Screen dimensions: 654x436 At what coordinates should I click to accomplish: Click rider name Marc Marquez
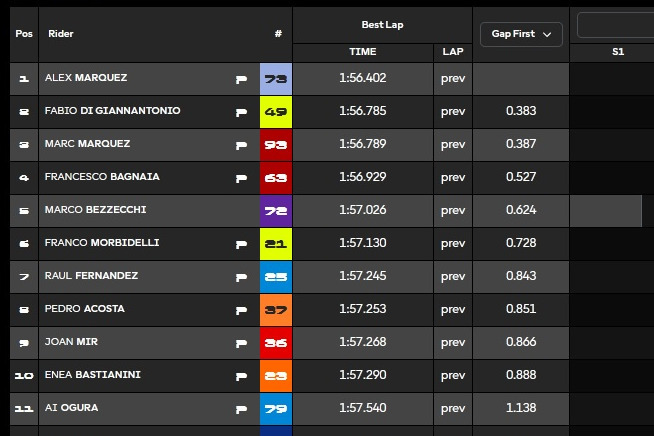[86, 144]
